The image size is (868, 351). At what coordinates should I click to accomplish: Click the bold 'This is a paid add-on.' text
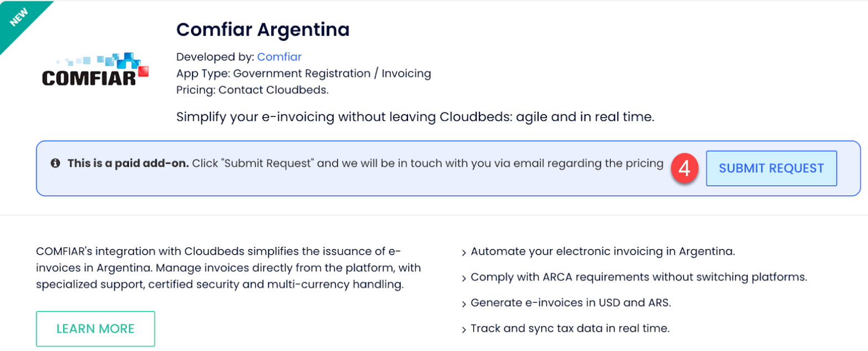coord(128,164)
